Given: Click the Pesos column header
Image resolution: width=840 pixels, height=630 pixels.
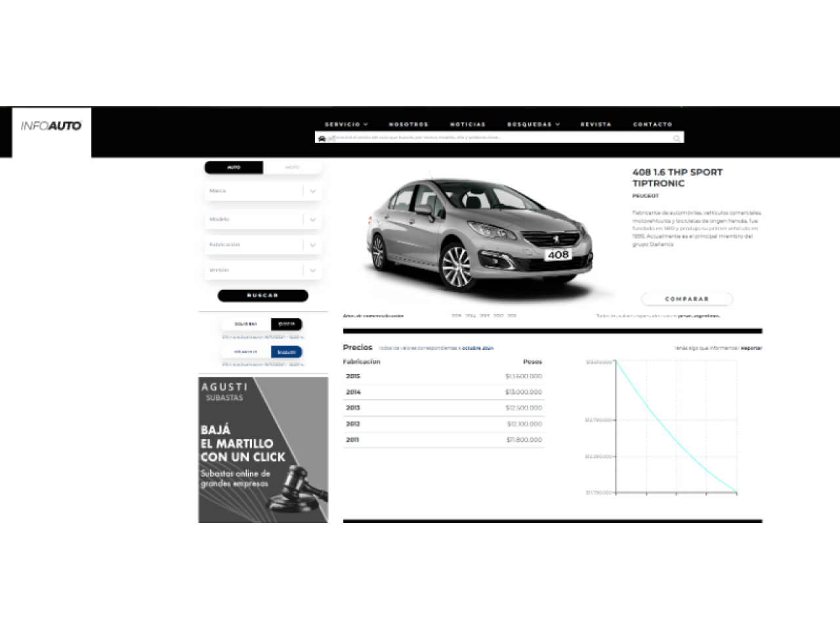Looking at the screenshot, I should [532, 362].
